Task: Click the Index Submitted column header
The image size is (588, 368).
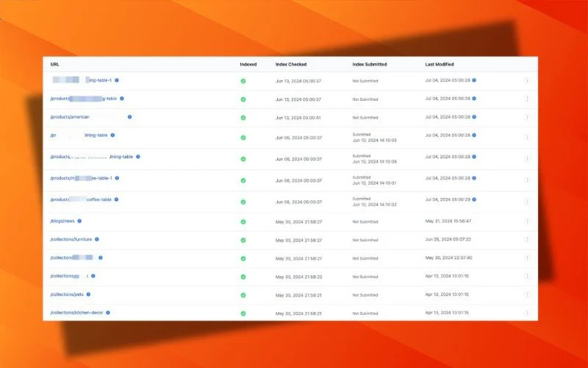Action: 370,65
